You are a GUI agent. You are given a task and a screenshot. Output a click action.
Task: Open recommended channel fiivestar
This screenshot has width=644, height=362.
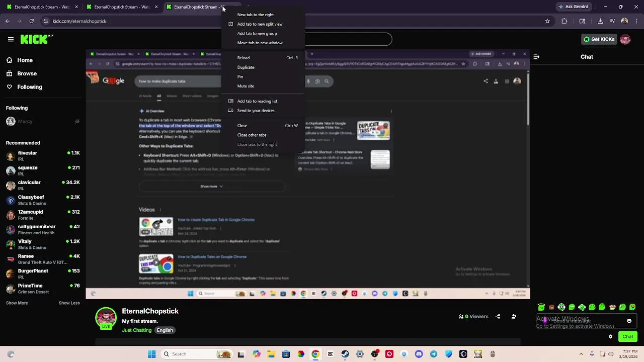[x=42, y=156]
